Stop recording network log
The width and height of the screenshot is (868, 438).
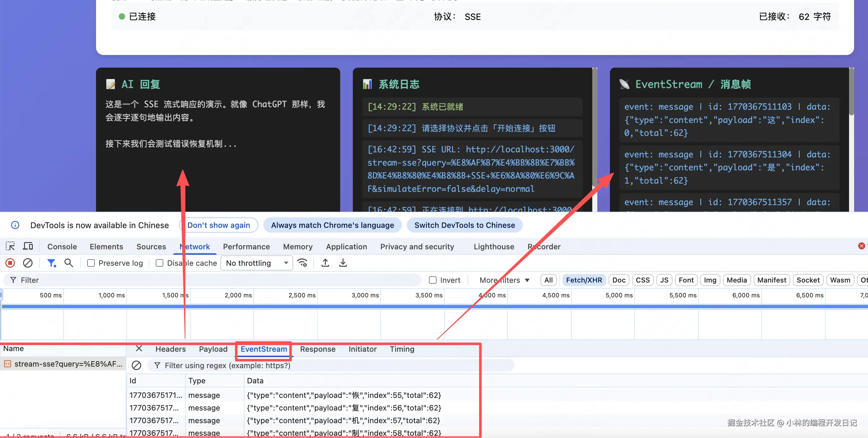click(x=10, y=263)
